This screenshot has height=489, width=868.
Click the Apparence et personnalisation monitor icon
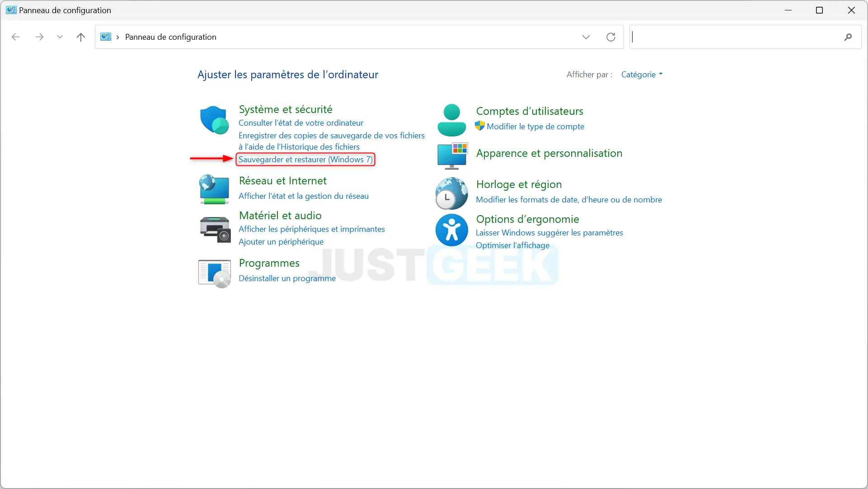(x=452, y=156)
